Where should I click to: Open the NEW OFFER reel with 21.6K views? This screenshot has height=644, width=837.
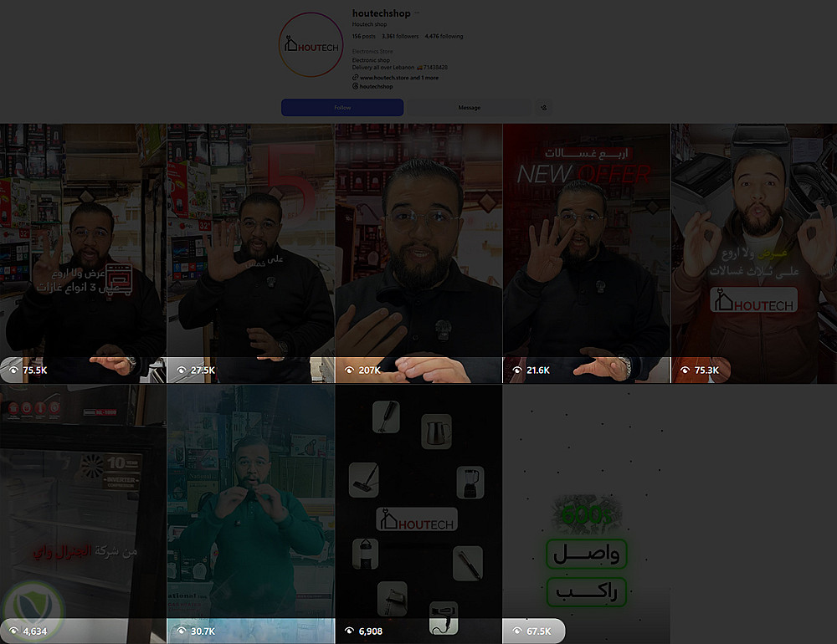[x=586, y=253]
